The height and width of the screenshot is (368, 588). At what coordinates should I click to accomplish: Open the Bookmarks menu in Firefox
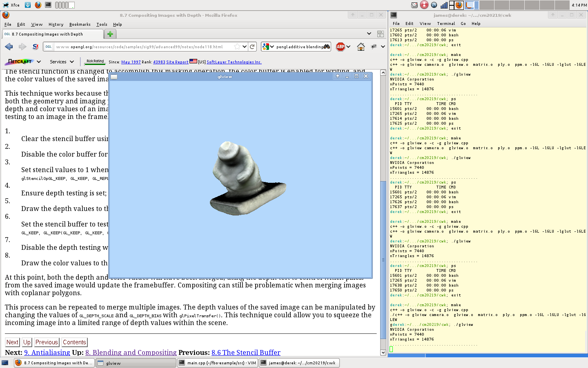pyautogui.click(x=80, y=25)
